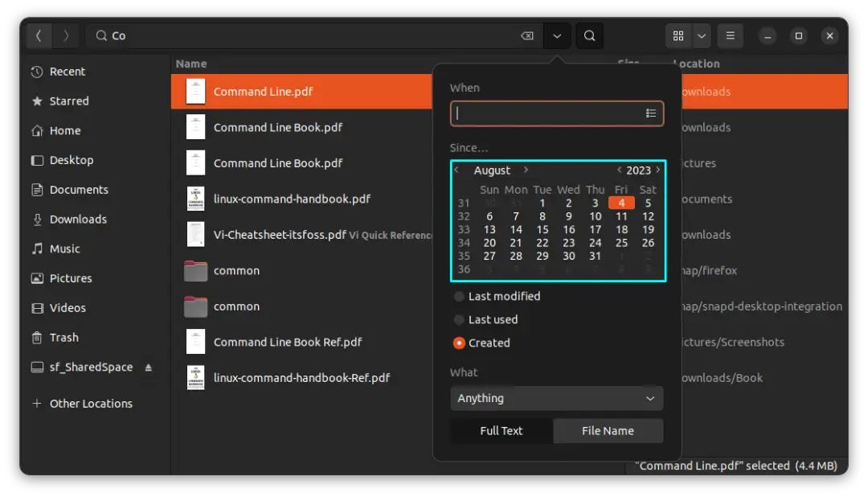Advance calendar to next year
The width and height of the screenshot is (868, 497).
pos(658,170)
